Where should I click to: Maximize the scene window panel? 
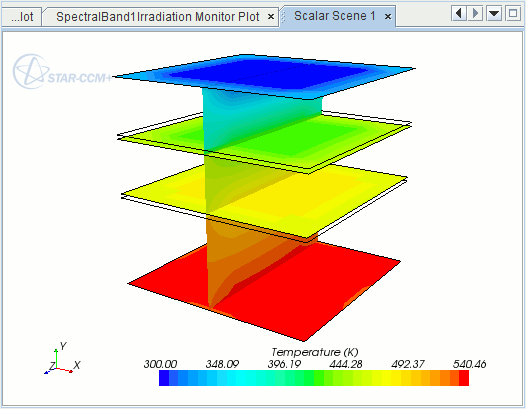point(513,14)
